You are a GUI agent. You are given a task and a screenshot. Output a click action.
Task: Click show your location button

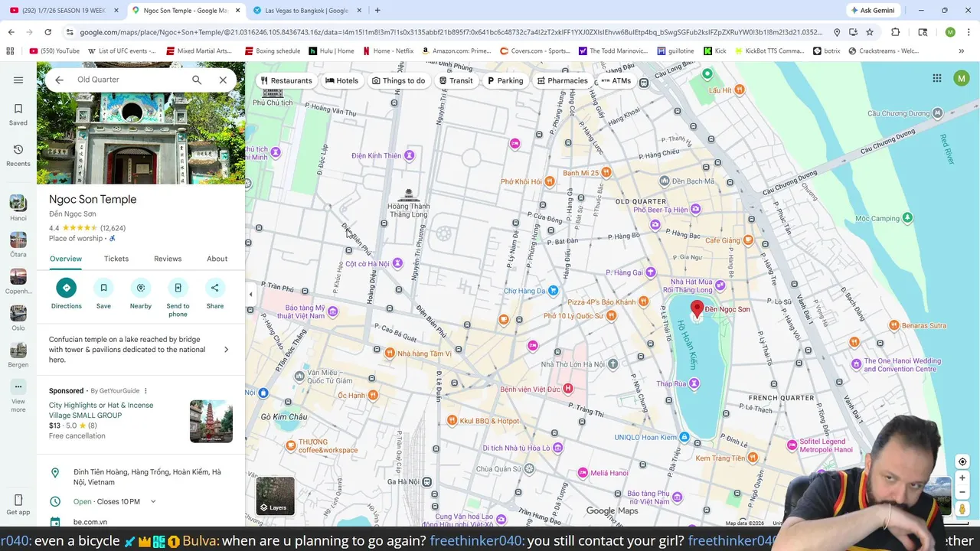tap(962, 461)
